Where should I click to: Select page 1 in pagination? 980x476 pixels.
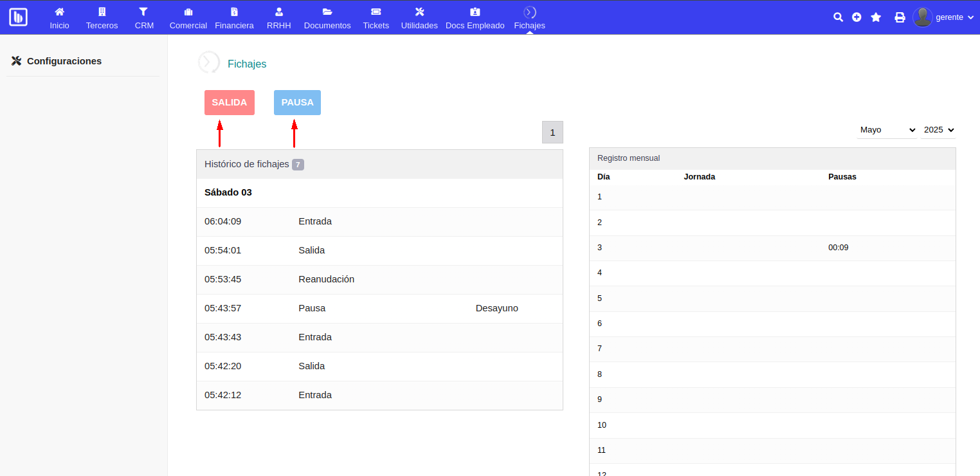[552, 132]
